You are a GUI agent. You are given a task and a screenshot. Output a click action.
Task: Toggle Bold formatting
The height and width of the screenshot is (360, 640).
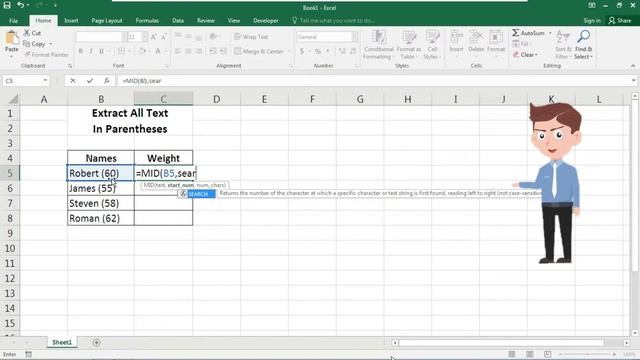(x=80, y=51)
